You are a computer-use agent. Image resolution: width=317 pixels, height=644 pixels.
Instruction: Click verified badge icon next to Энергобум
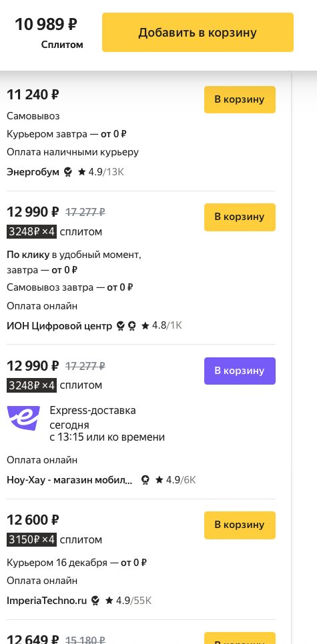pos(68,172)
